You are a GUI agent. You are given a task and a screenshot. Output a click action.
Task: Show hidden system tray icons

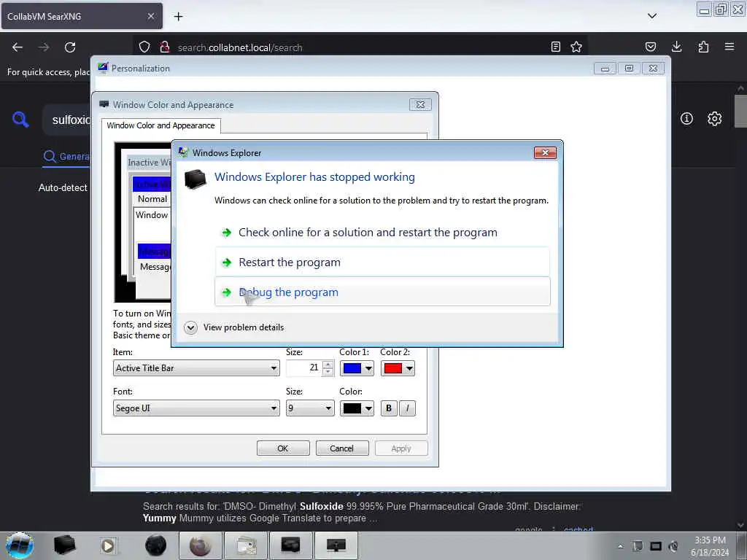coord(620,546)
